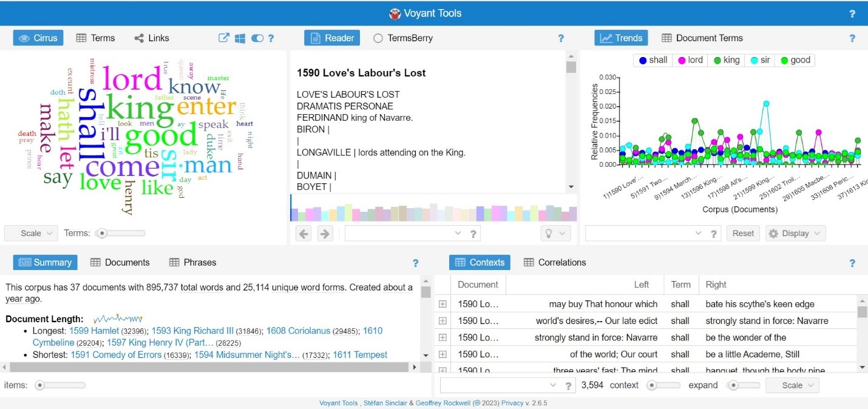Viewport: 868px width, 409px height.
Task: Click the next arrow button in Reader panel
Action: click(325, 234)
